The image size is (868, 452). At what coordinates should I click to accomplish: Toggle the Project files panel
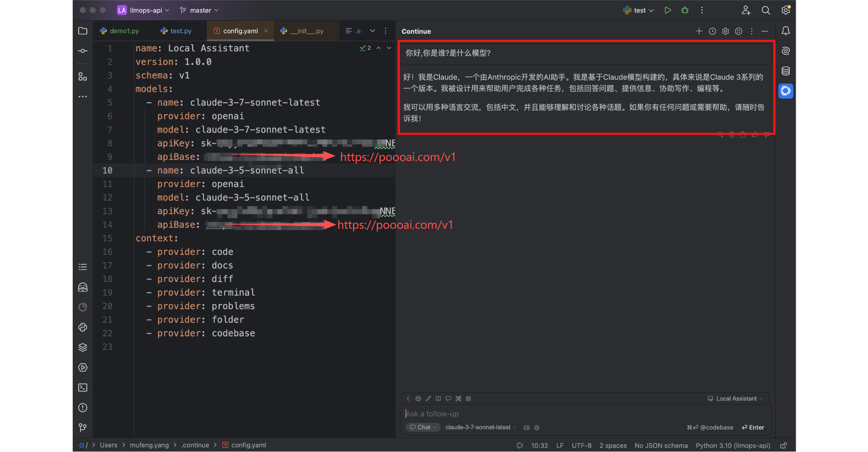[83, 31]
